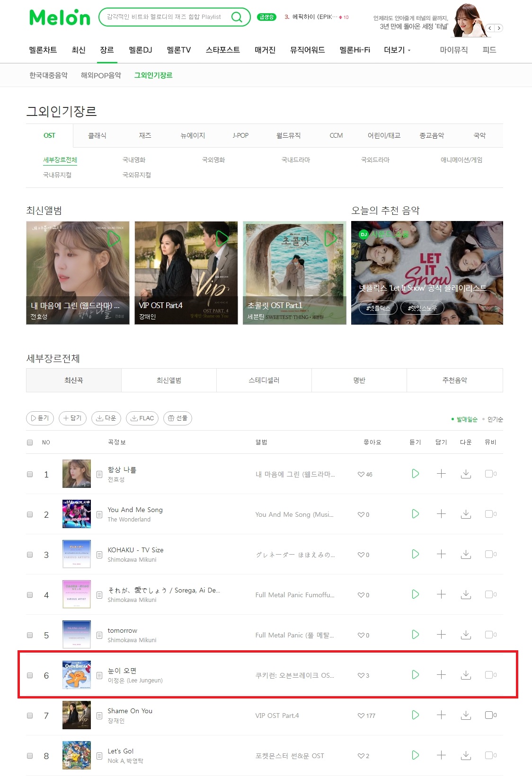Switch to the 스테디셀러 tab
Screen dimensions: 532x778
pos(264,380)
